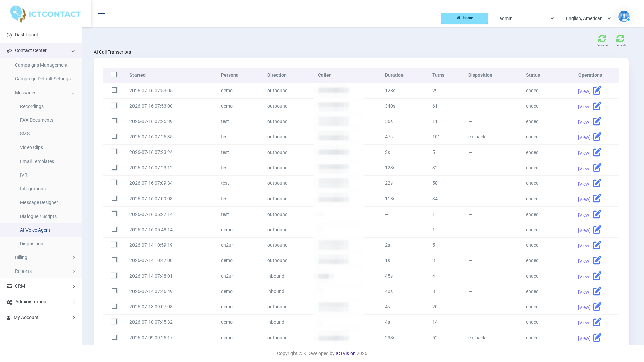Image resolution: width=644 pixels, height=362 pixels.
Task: Edit icon for call 2026-07-16 07:53:05
Action: 597,90
